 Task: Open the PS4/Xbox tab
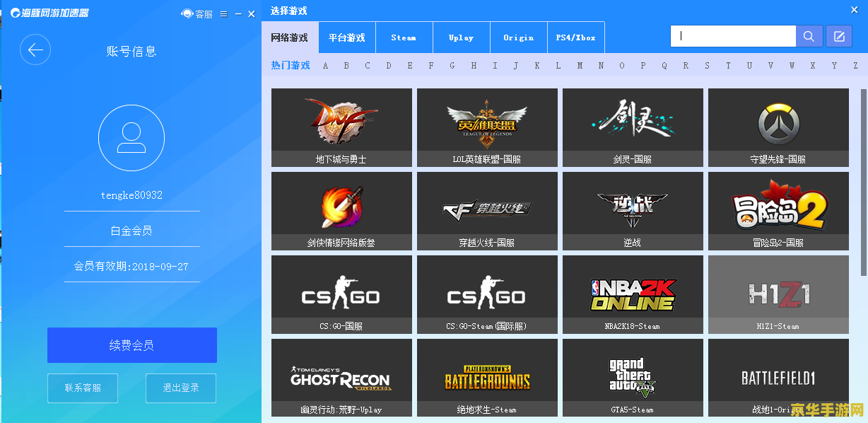point(576,37)
